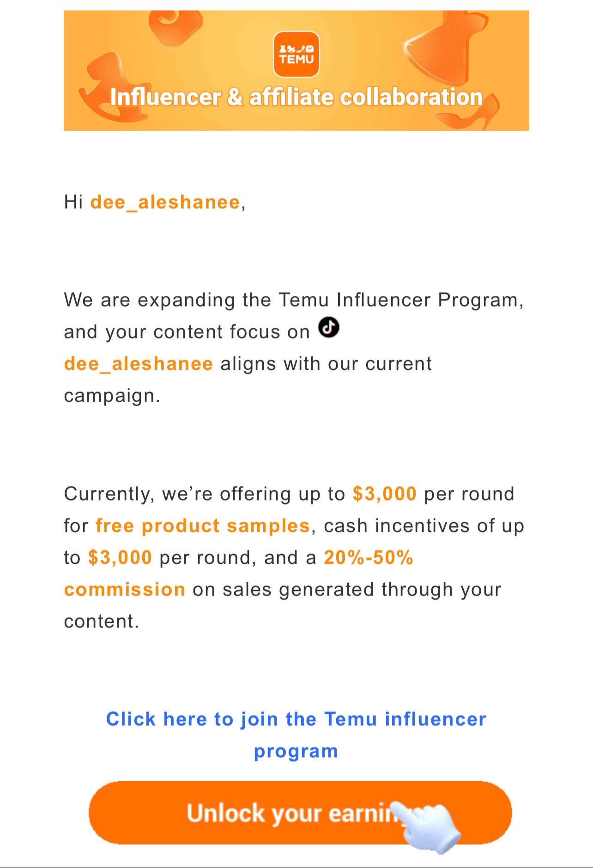Click the highlighted word 'commission'

[125, 590]
